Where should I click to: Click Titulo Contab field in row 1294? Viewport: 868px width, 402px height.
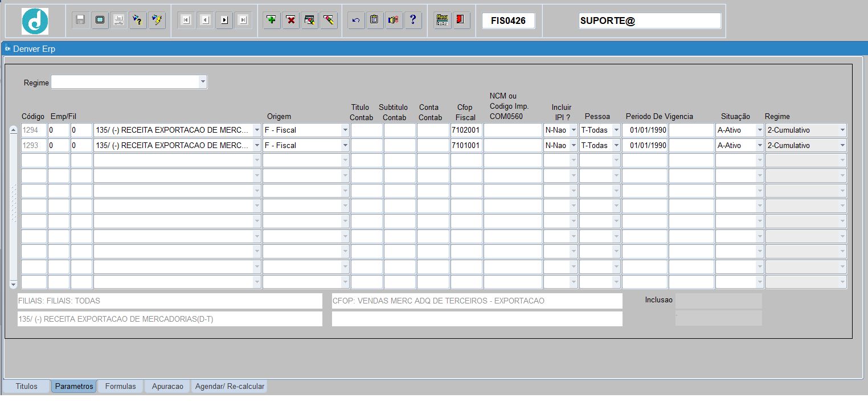(x=367, y=130)
